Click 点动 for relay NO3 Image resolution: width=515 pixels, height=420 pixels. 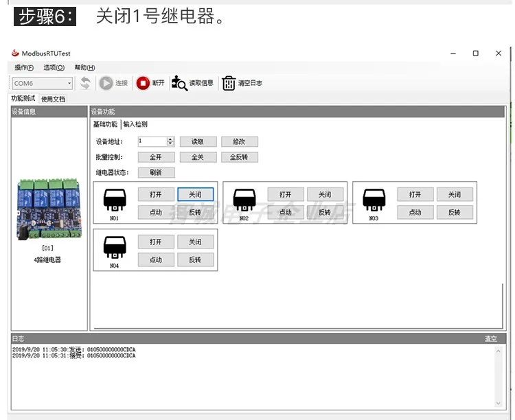pyautogui.click(x=415, y=212)
